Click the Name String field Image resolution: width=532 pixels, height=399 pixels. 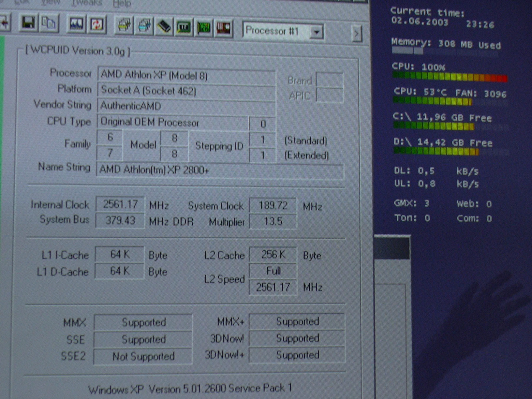(x=220, y=170)
